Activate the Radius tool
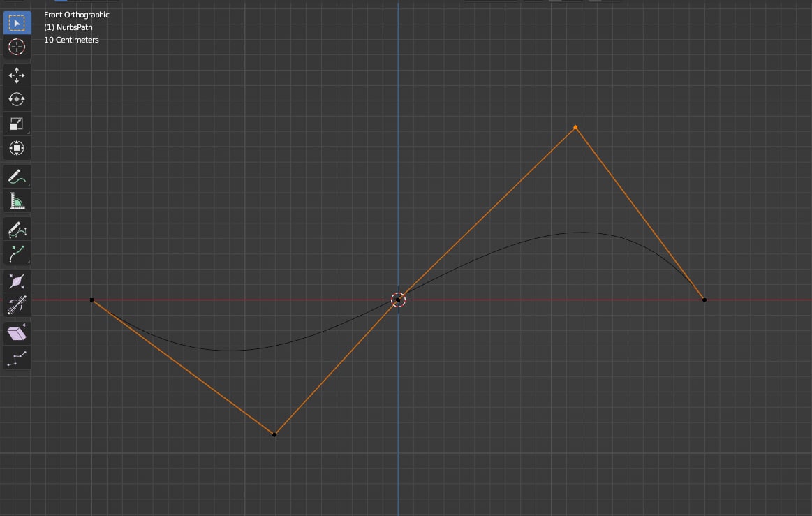Image resolution: width=812 pixels, height=516 pixels. [17, 282]
